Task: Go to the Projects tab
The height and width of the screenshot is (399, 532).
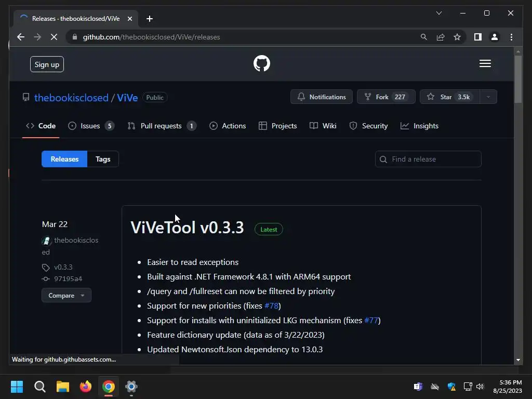Action: 277,126
